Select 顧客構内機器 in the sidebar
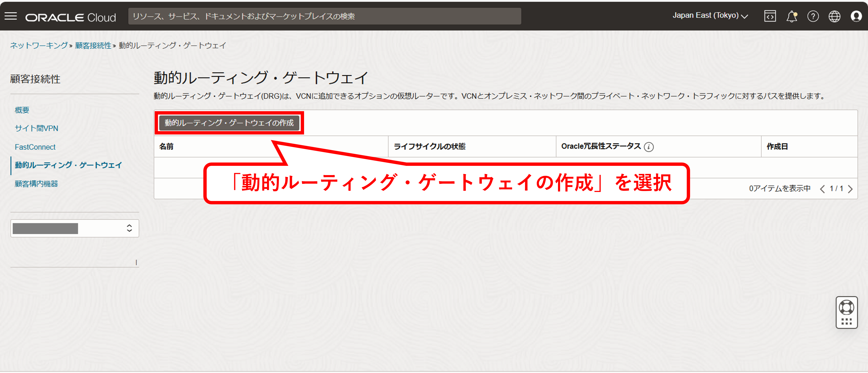Screen dimensions: 868x373 pos(36,184)
